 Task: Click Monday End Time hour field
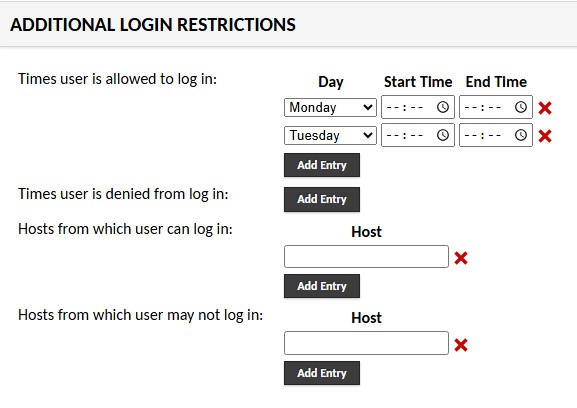coord(471,107)
